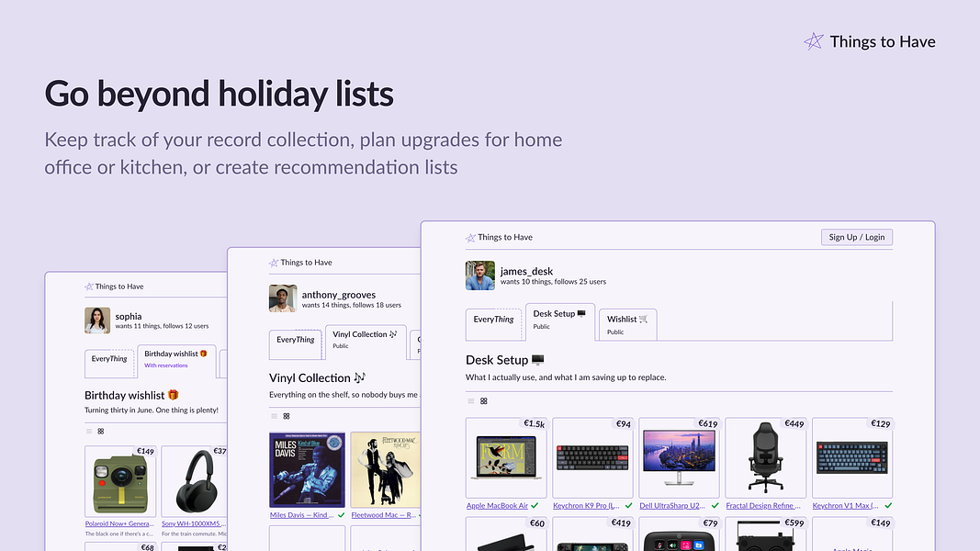Click the star logo in anthony_grooves window header
Screen dimensions: 980x551
(x=274, y=263)
